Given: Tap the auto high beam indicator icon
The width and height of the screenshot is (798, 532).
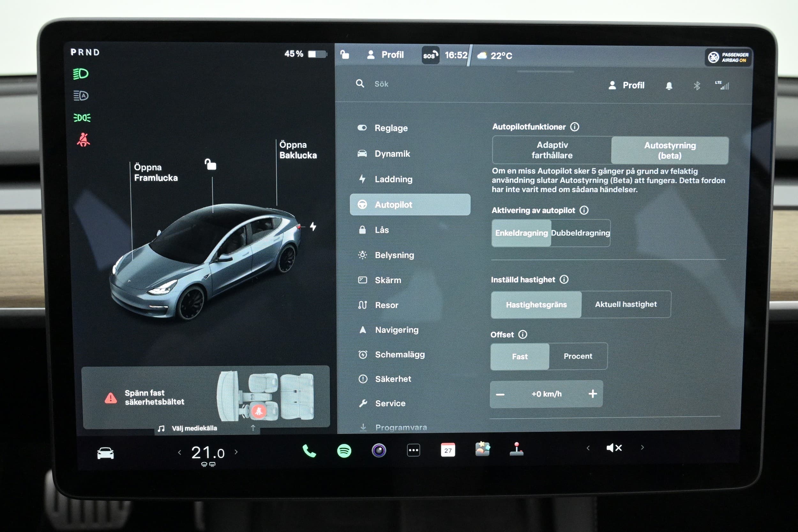Looking at the screenshot, I should 81,96.
